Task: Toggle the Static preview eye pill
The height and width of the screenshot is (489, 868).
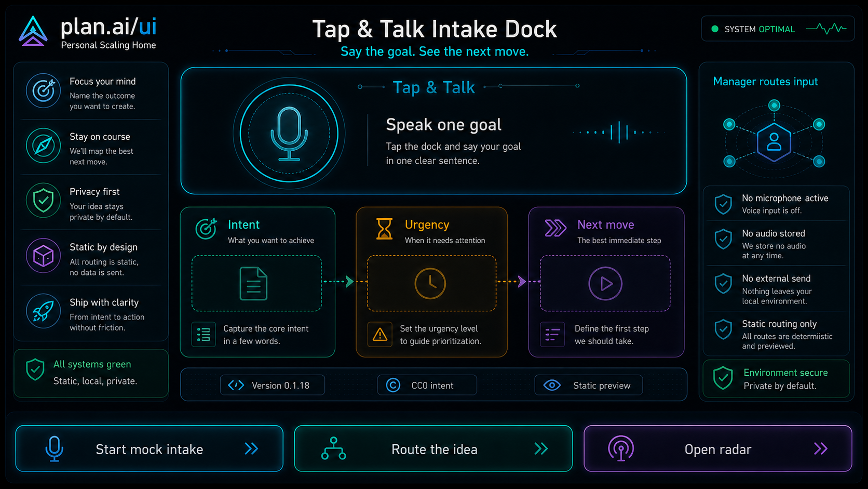Action: tap(589, 385)
